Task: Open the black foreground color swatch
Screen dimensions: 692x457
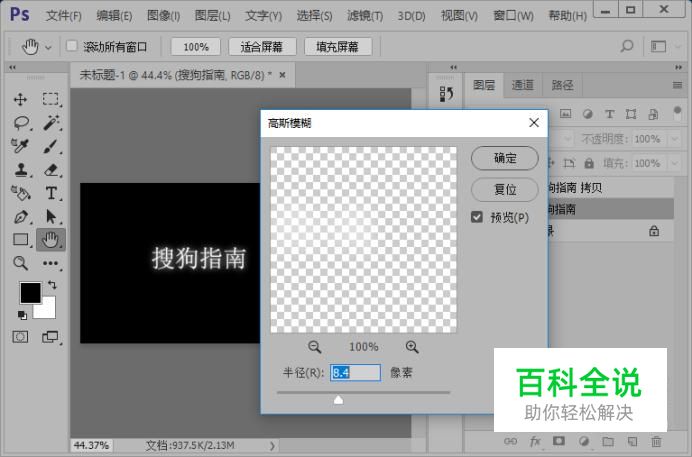Action: pyautogui.click(x=30, y=293)
